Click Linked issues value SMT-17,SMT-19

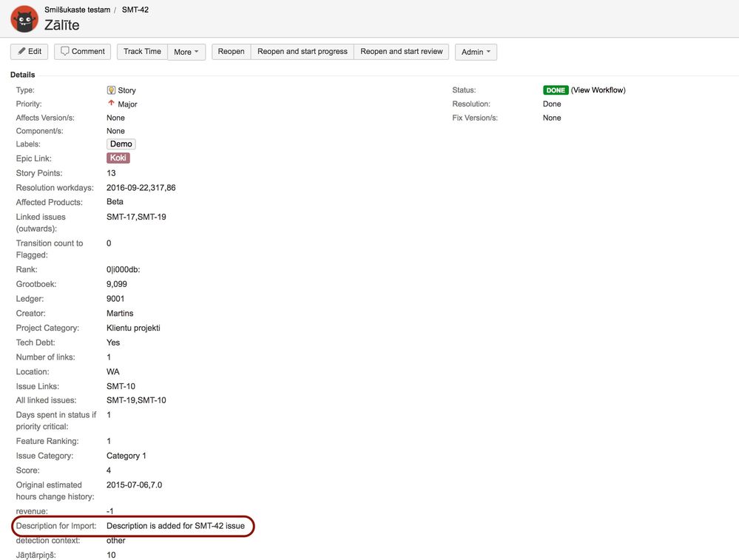(x=136, y=217)
